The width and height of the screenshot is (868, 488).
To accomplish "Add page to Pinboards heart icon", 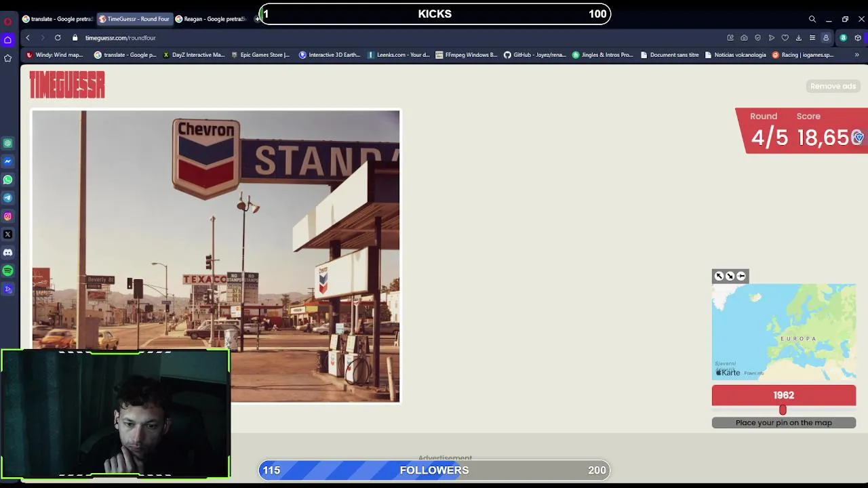I will 785,38.
